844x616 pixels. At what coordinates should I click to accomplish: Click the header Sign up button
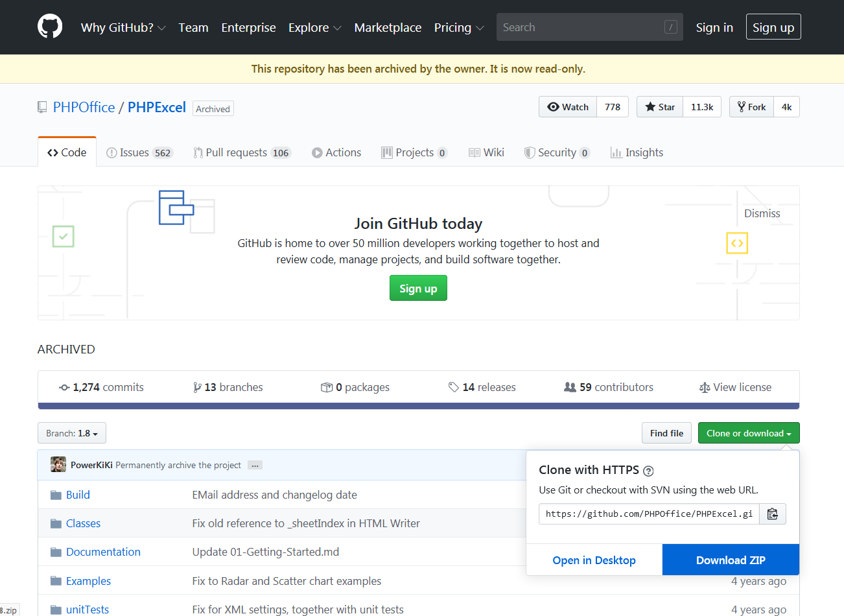773,27
